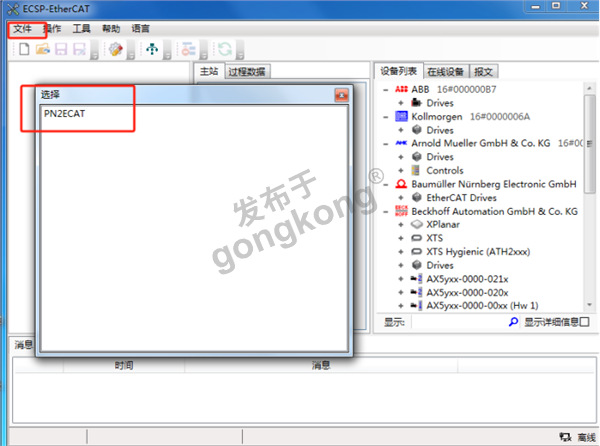Switch to the 在线设备 tab
This screenshot has height=446, width=600.
point(445,72)
